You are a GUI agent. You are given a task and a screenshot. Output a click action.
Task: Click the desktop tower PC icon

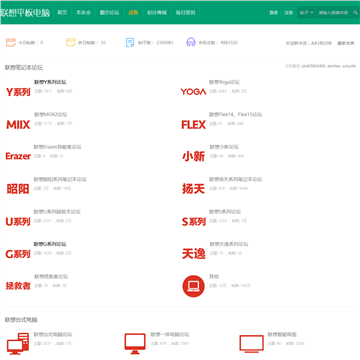(18, 343)
